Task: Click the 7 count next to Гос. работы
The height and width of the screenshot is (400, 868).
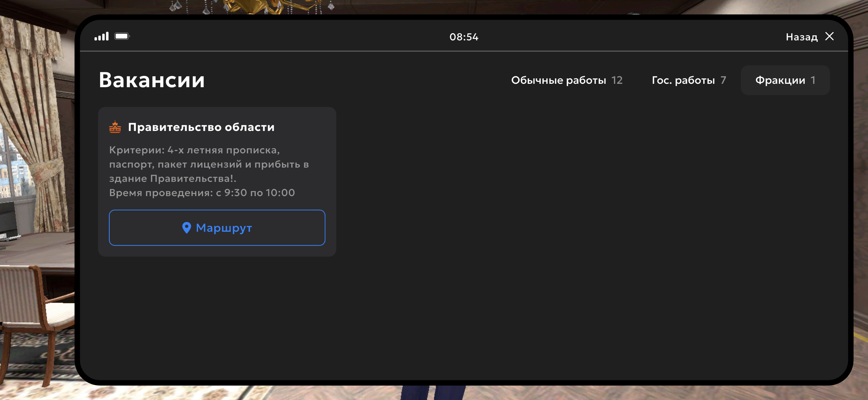Action: (723, 80)
